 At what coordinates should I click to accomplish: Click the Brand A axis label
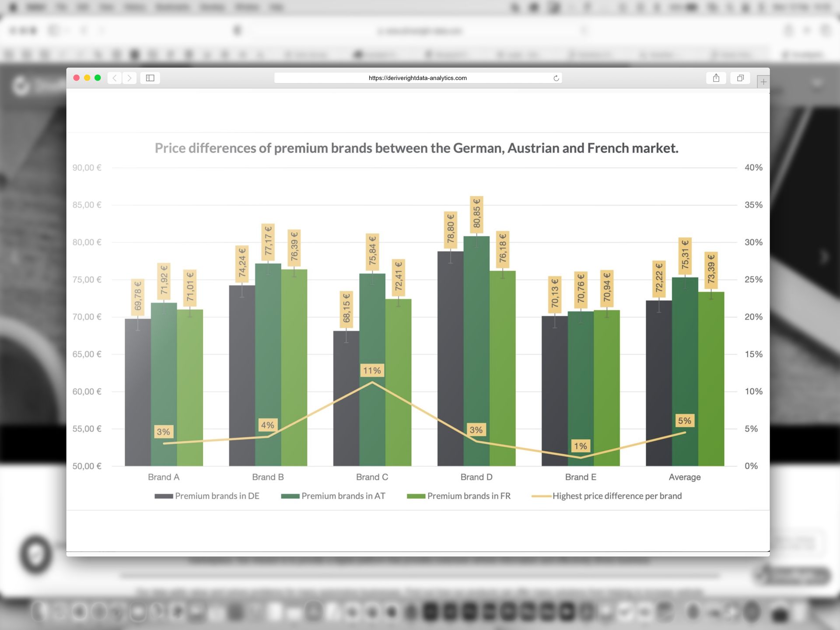[x=164, y=477]
